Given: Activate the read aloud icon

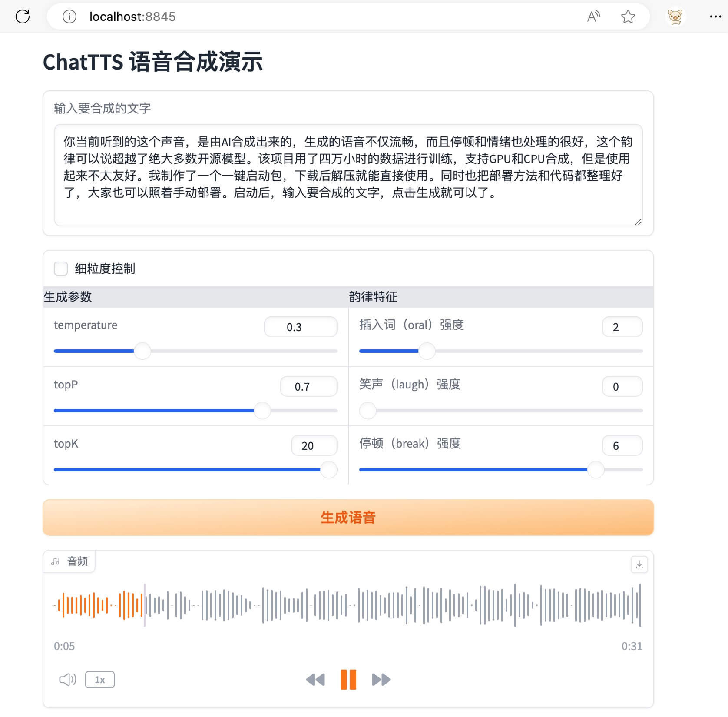Looking at the screenshot, I should (x=593, y=17).
